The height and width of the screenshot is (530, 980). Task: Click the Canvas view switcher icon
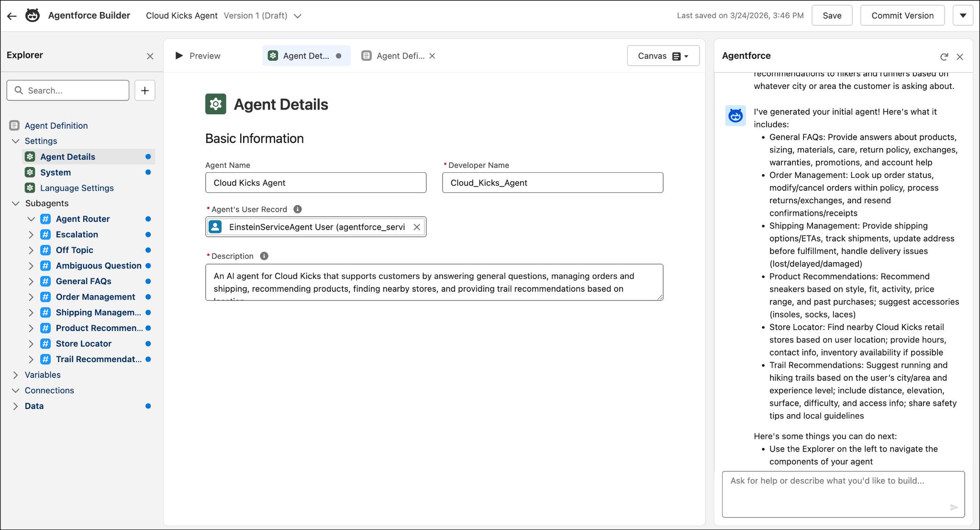[x=676, y=55]
